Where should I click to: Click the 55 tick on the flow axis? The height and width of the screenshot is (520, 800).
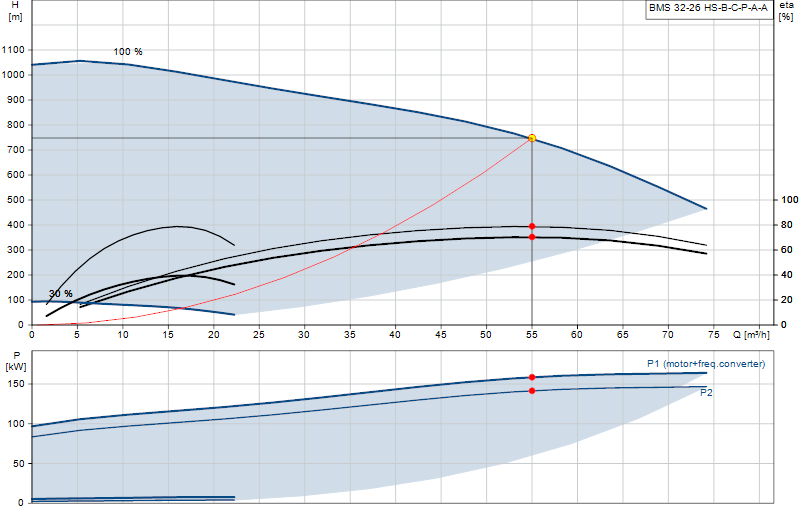[532, 335]
